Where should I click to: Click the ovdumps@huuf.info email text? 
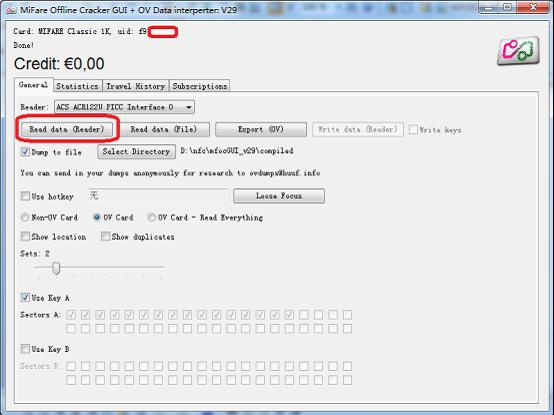pos(285,173)
